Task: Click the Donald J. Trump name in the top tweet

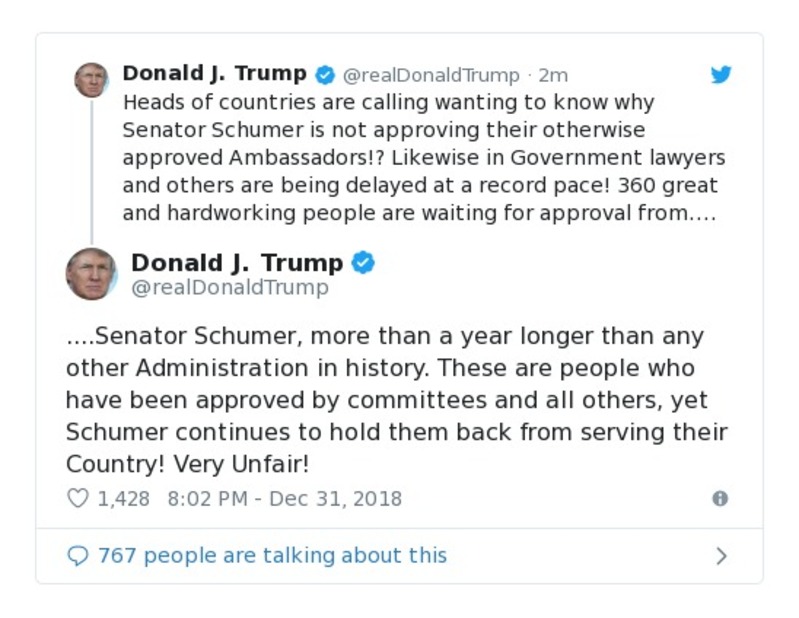Action: [x=214, y=74]
